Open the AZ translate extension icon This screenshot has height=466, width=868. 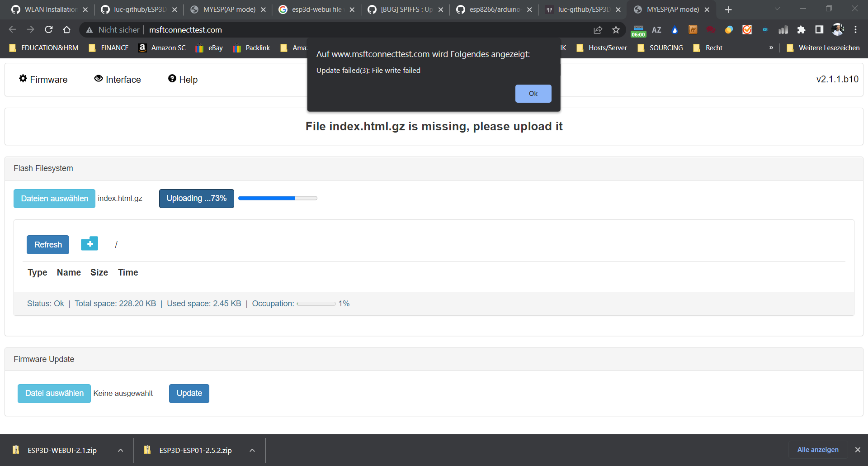(x=656, y=30)
